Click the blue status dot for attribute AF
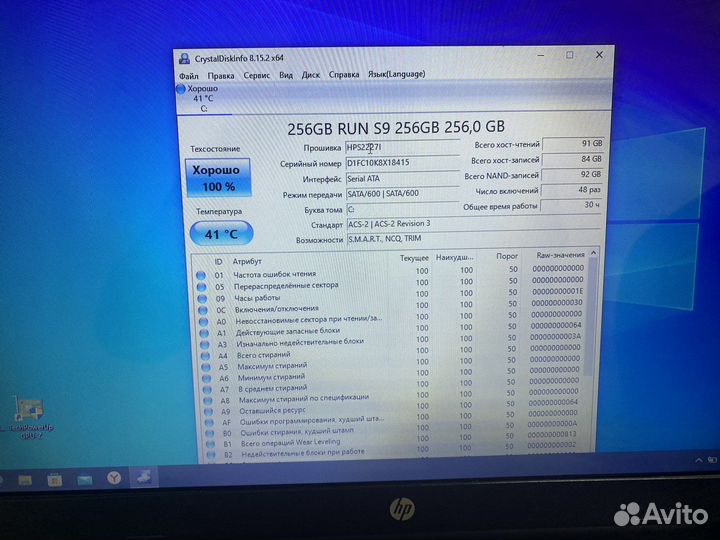This screenshot has width=720, height=540. [x=209, y=422]
